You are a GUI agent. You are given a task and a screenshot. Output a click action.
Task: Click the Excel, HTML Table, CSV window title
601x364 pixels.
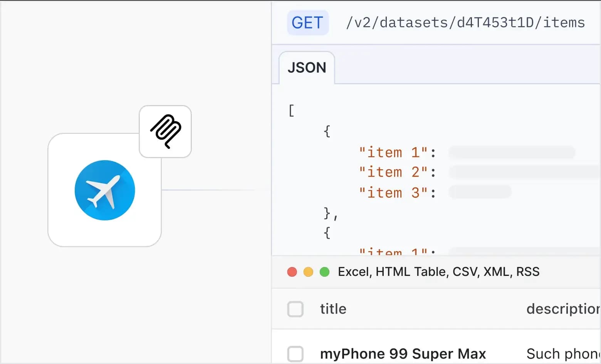point(438,272)
